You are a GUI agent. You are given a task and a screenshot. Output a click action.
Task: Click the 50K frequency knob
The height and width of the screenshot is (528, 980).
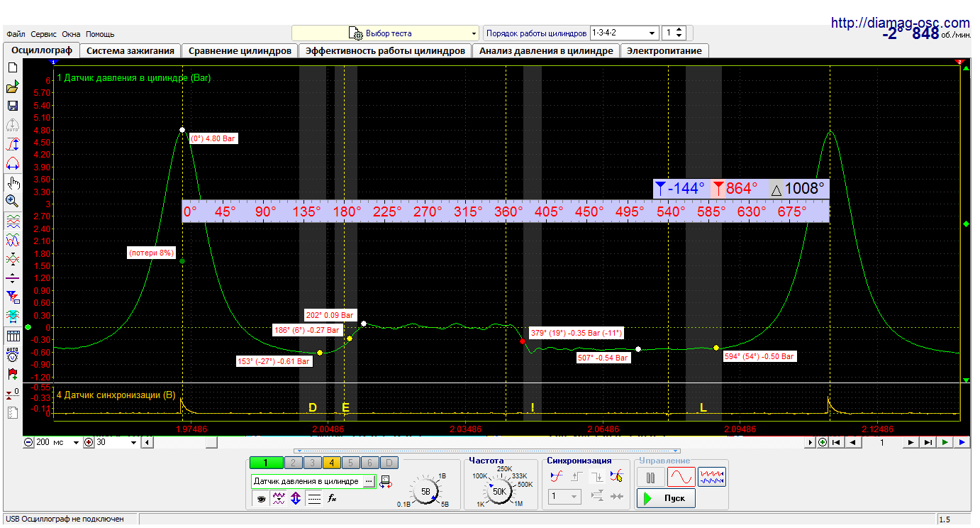[499, 491]
